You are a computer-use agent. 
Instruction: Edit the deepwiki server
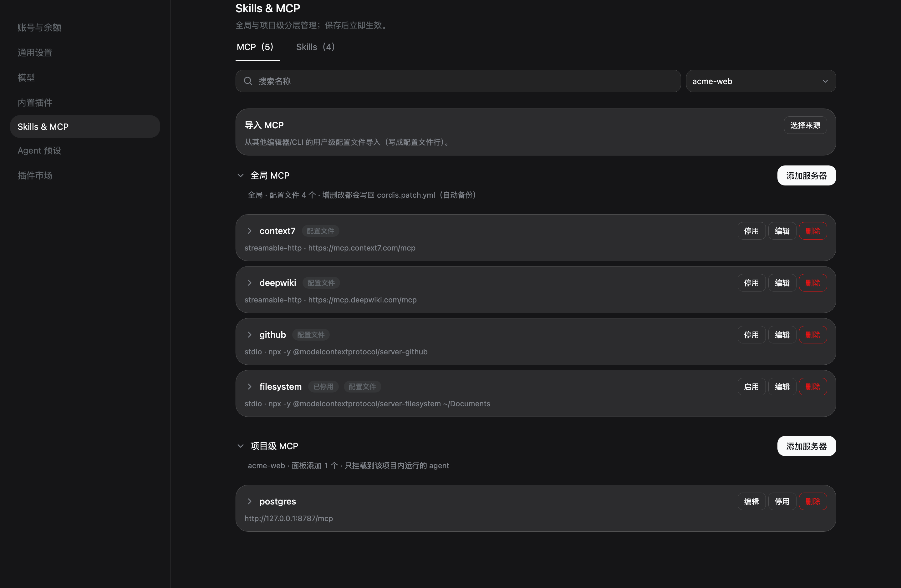pos(782,283)
